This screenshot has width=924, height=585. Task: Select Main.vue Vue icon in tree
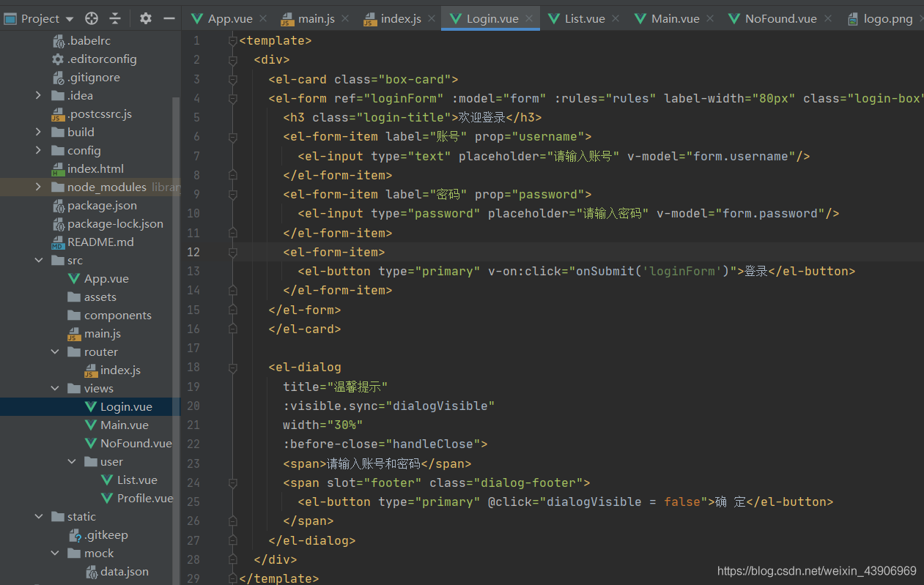[91, 425]
